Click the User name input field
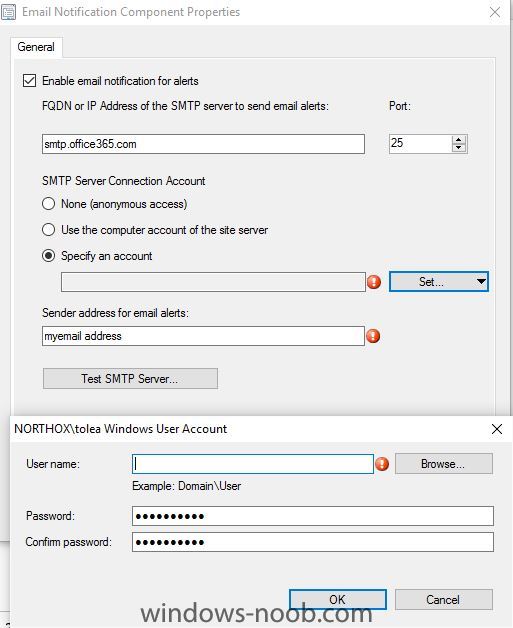 click(253, 464)
